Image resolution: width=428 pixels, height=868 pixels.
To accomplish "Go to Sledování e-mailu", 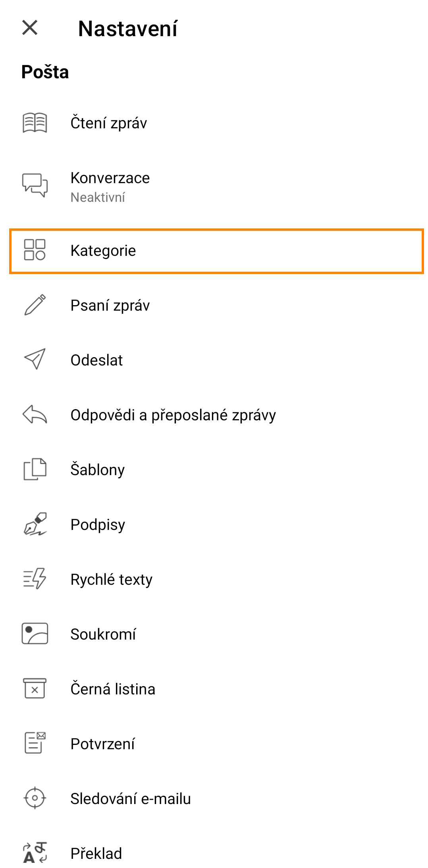I will pyautogui.click(x=131, y=799).
